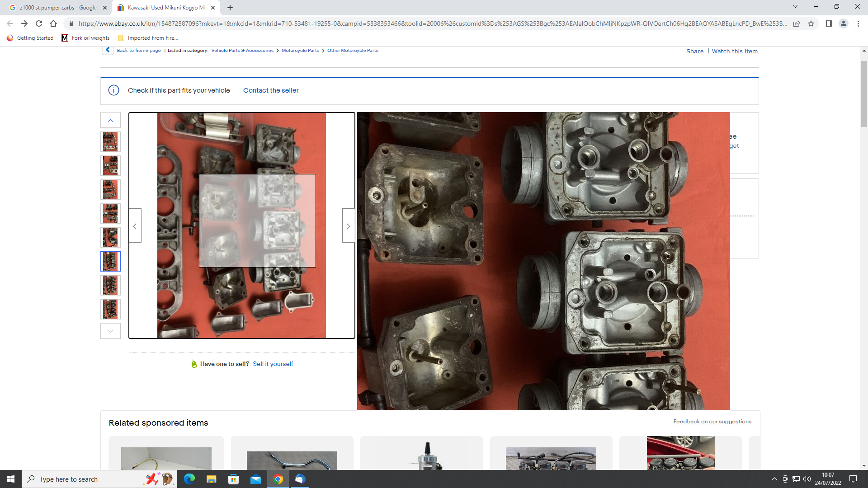868x488 pixels.
Task: Click the browser home icon
Action: tap(53, 23)
